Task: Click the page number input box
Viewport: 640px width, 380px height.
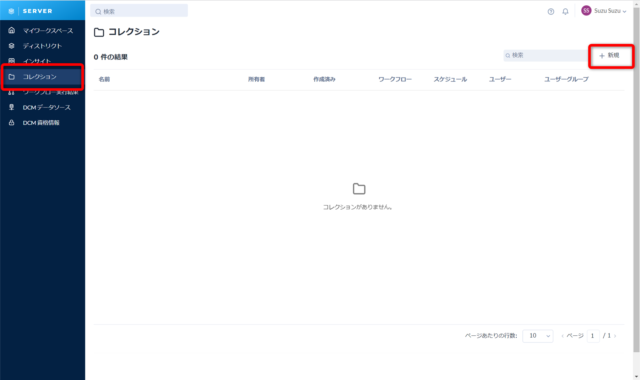Action: (x=593, y=336)
